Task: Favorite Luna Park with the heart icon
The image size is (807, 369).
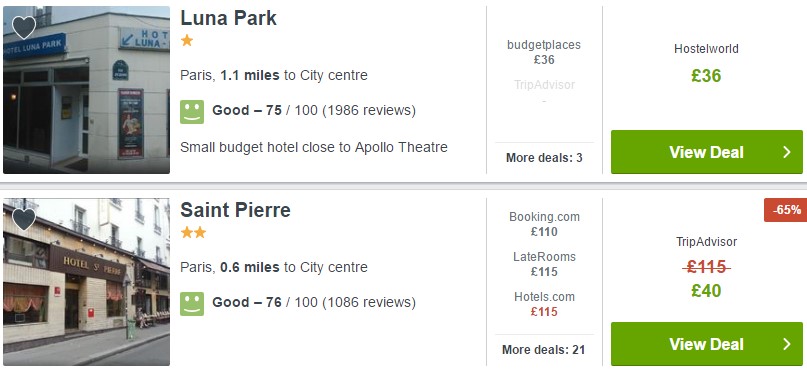Action: (24, 27)
